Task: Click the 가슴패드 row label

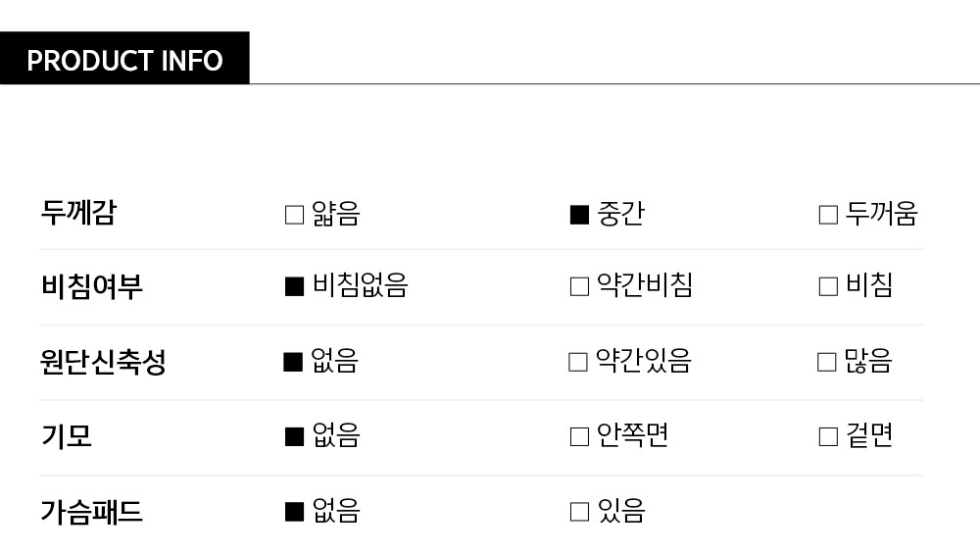Action: tap(91, 511)
